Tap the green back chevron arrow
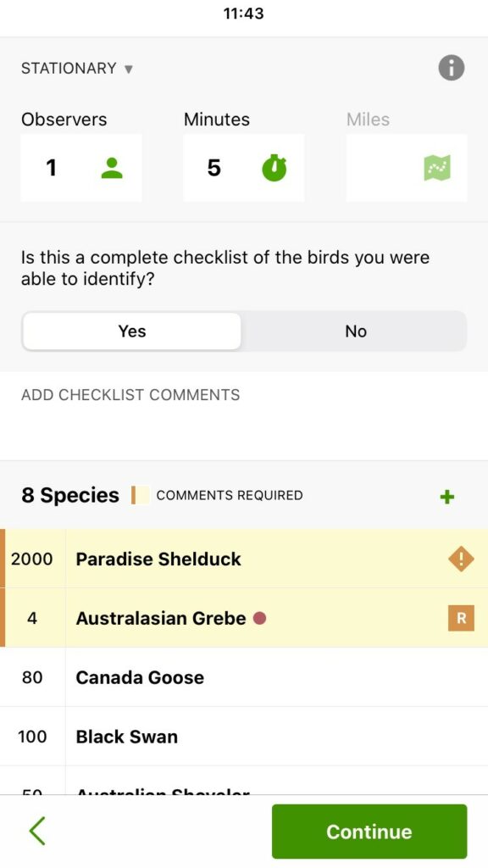 coord(37,831)
